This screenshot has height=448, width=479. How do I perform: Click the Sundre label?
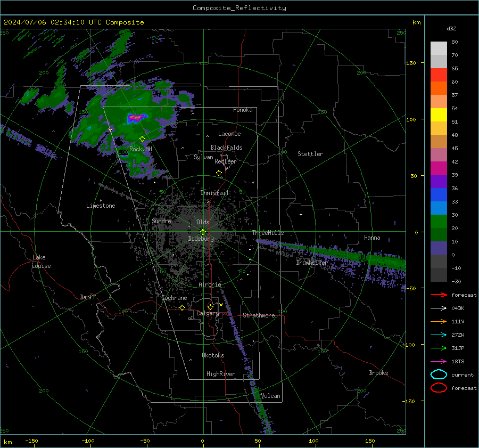[x=161, y=221]
